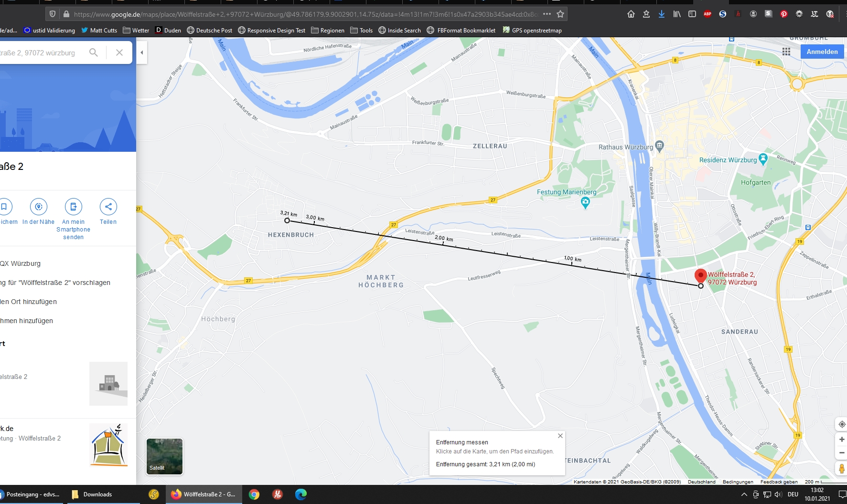Open the Matt Cutts bookmark

pyautogui.click(x=99, y=31)
